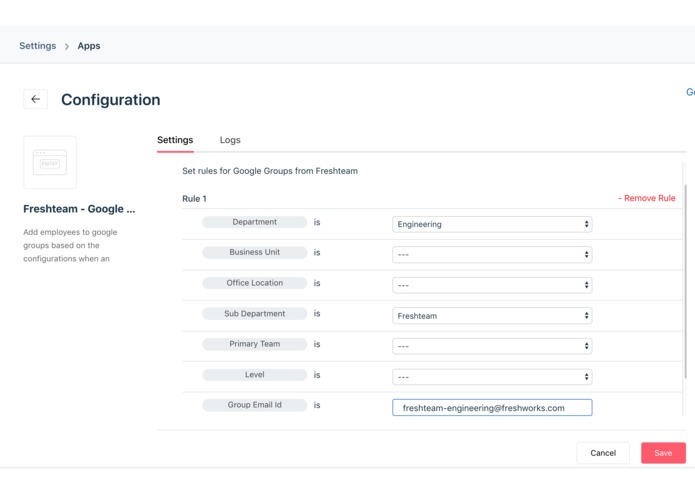Click the Freshteam Google app thumbnail icon
Image resolution: width=695 pixels, height=494 pixels.
coord(50,162)
